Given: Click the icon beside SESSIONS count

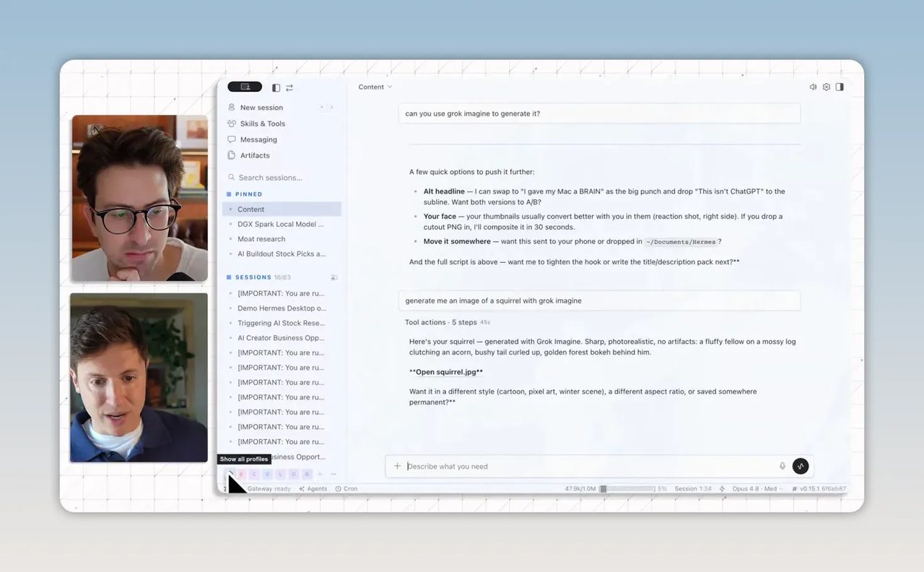Looking at the screenshot, I should coord(334,277).
